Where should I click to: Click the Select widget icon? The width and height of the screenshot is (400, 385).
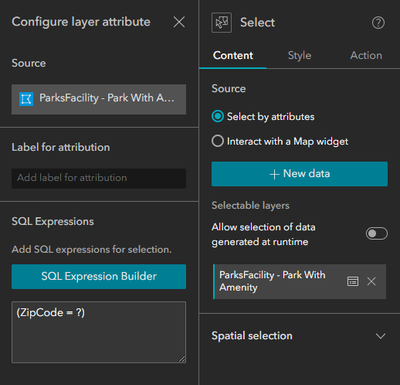[x=221, y=22]
